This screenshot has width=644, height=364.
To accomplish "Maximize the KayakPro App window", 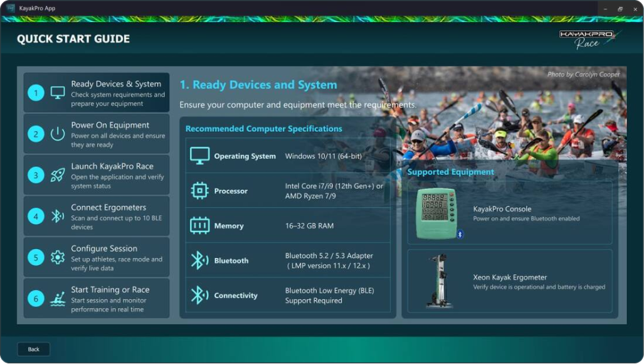I will [620, 9].
